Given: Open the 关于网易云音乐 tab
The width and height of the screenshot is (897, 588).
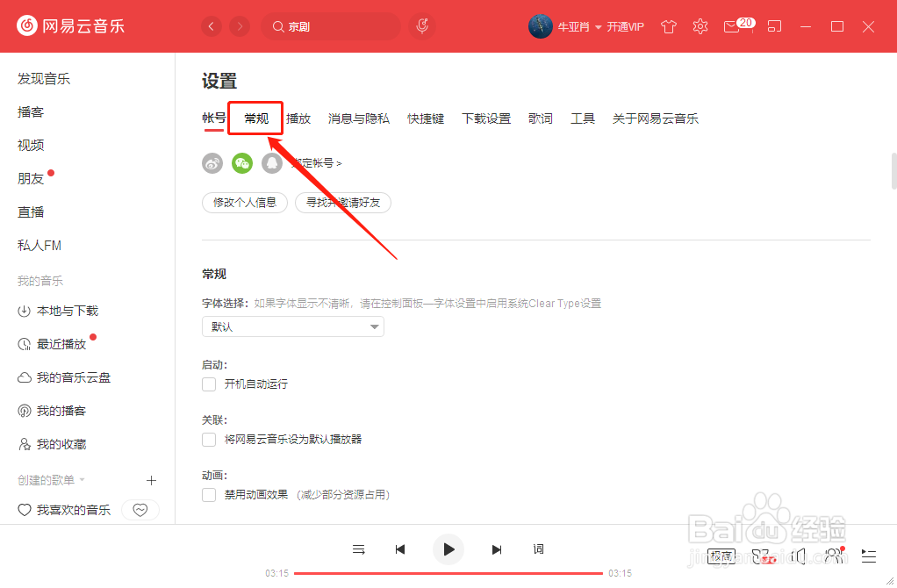Looking at the screenshot, I should point(655,118).
